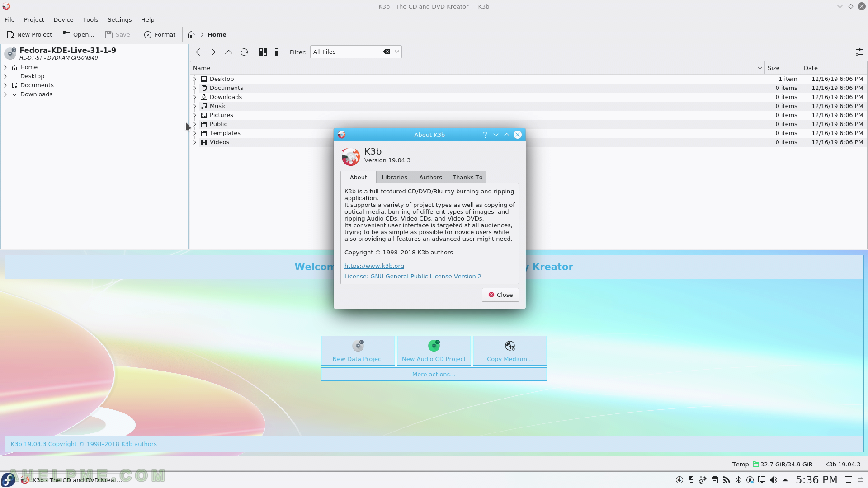Navigate up to the parent folder

tap(229, 52)
